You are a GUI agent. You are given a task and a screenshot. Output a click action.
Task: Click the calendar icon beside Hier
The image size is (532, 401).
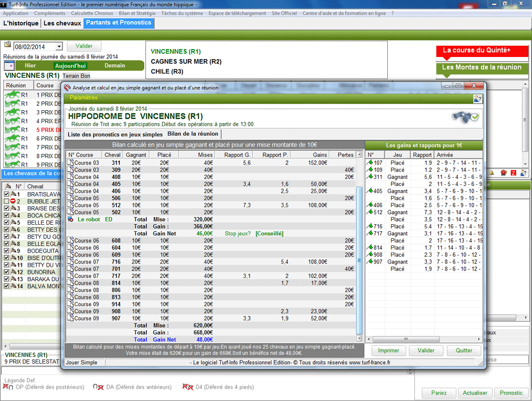tap(9, 66)
